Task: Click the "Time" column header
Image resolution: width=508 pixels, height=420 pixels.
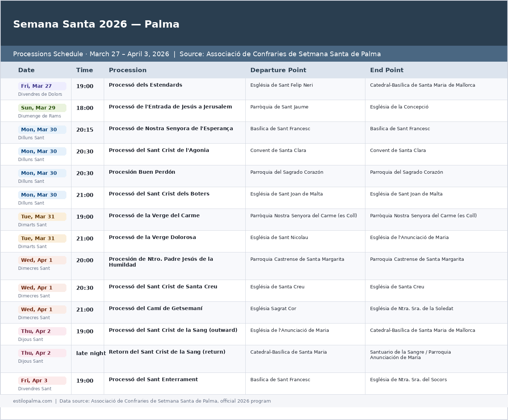Action: [x=85, y=70]
